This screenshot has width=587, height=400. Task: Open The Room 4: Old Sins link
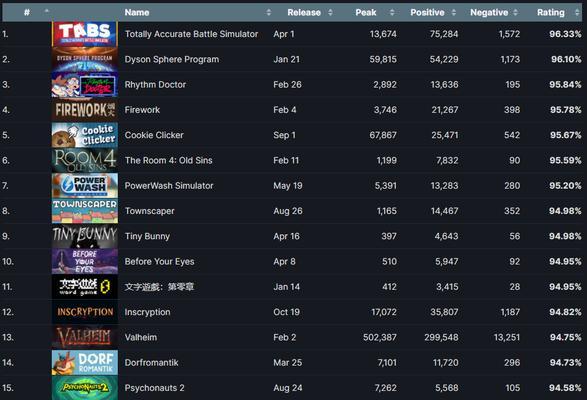168,160
